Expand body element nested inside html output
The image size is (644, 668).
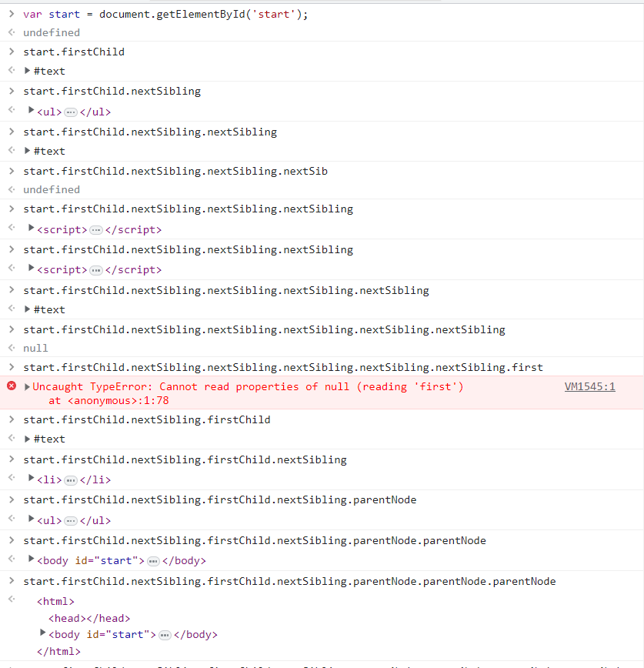[x=42, y=633]
